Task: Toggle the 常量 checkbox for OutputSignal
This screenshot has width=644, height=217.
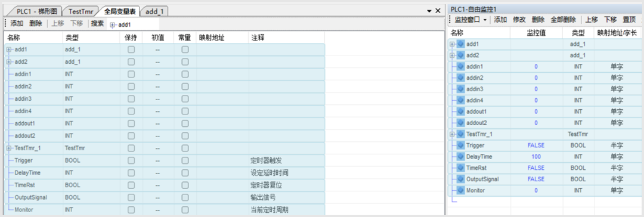Action: 185,197
